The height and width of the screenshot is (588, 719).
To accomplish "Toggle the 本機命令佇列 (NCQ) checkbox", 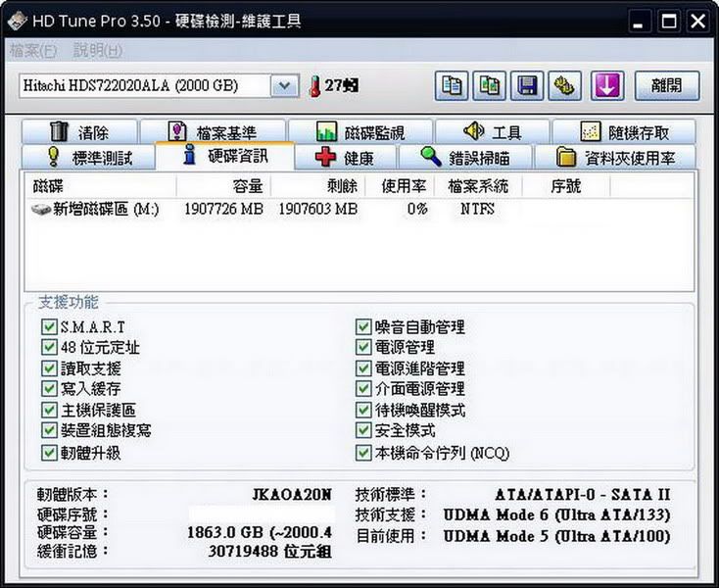I will pyautogui.click(x=364, y=453).
